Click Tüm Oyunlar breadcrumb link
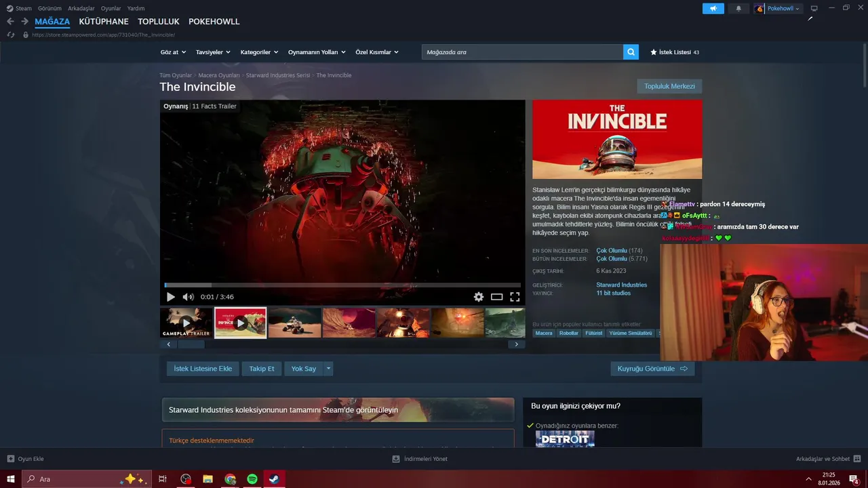 click(176, 75)
